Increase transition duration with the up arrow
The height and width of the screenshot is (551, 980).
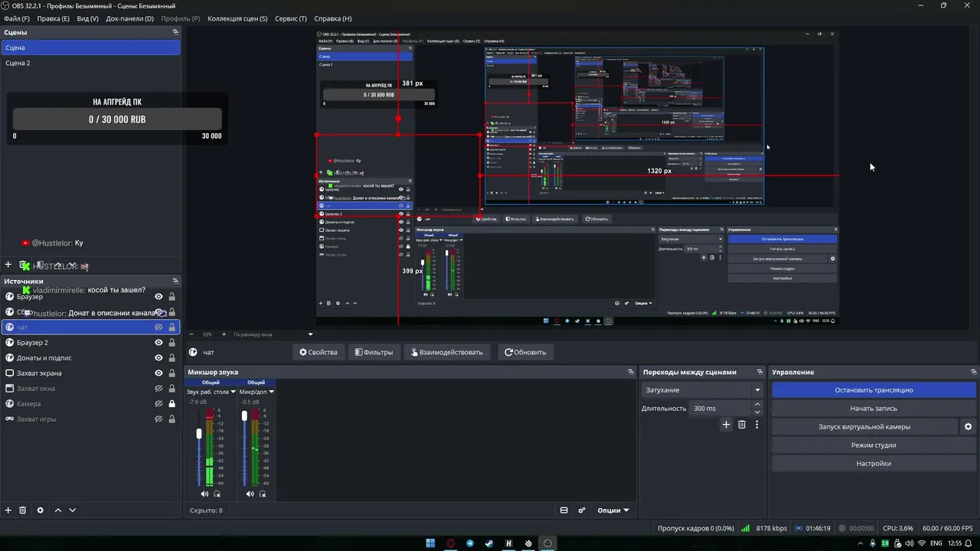(757, 405)
